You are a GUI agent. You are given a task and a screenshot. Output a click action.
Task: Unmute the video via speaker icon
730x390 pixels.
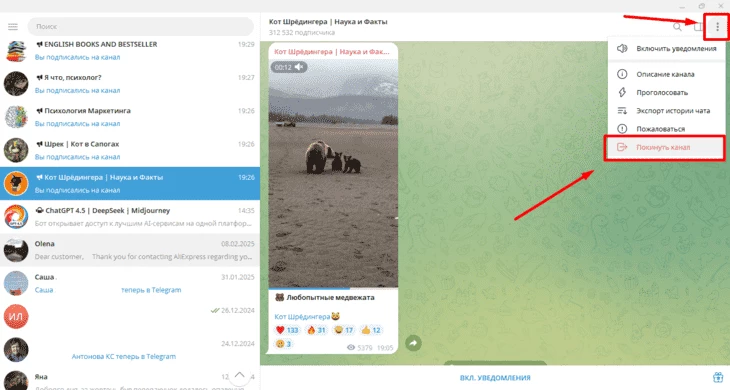299,67
